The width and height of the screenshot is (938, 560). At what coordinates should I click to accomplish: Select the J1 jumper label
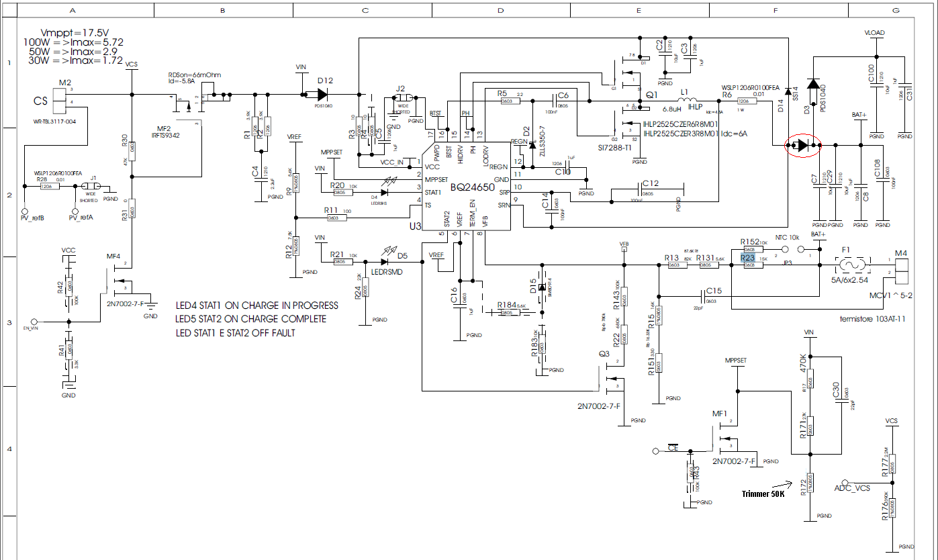tap(94, 178)
